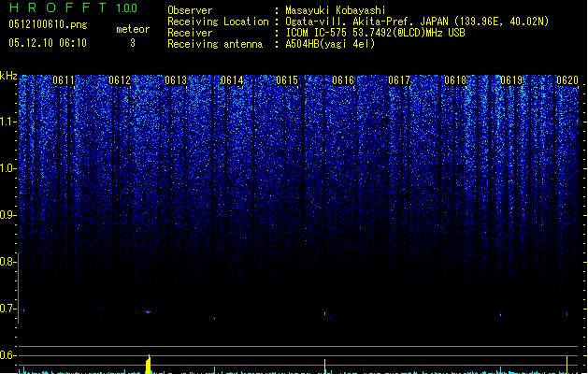Click the 0616 time marker

(x=343, y=80)
